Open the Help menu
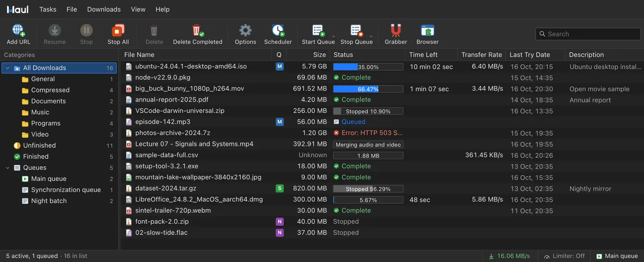 pyautogui.click(x=163, y=9)
